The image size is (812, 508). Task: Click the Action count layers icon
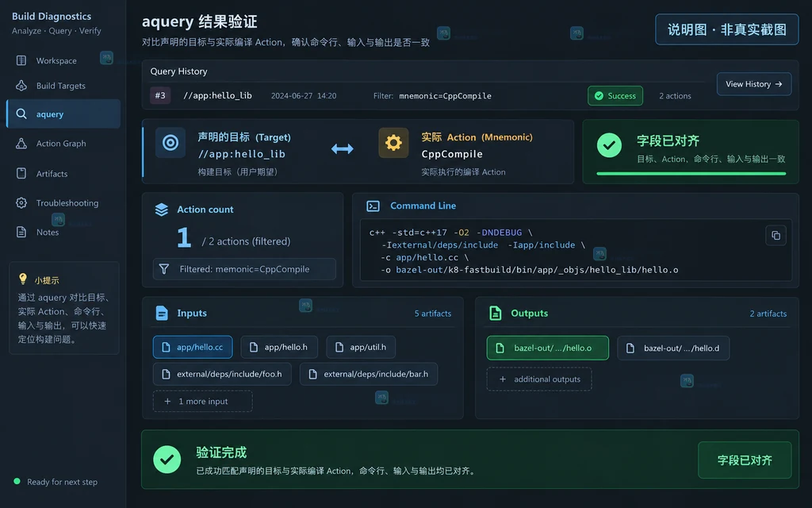(x=162, y=210)
